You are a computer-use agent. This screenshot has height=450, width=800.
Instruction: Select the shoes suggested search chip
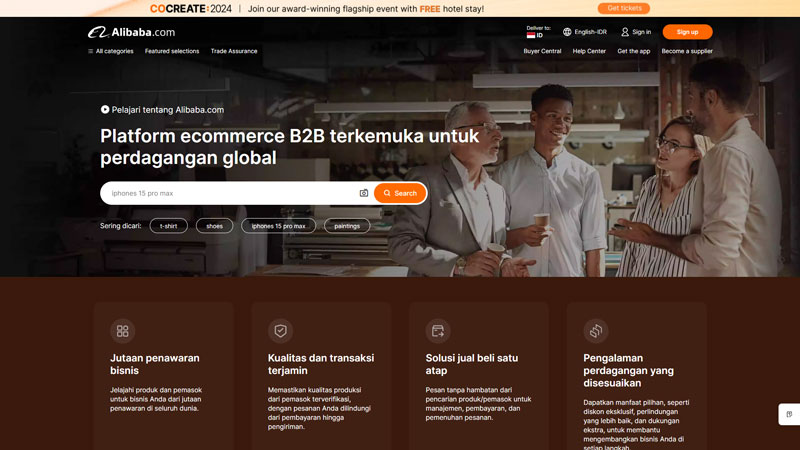[x=214, y=226]
